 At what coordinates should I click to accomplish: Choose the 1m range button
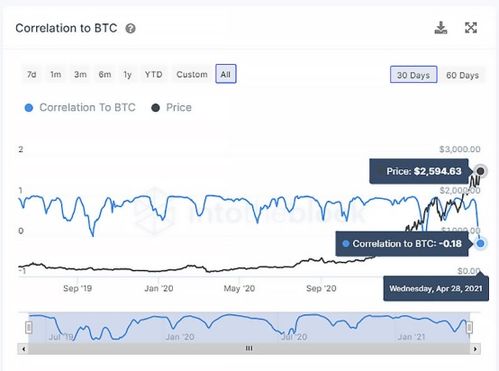[56, 74]
